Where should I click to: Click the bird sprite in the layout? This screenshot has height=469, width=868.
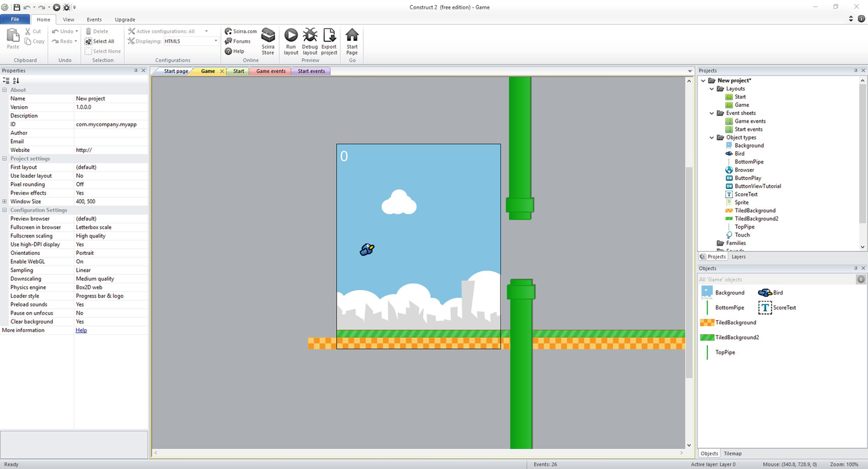(x=367, y=250)
